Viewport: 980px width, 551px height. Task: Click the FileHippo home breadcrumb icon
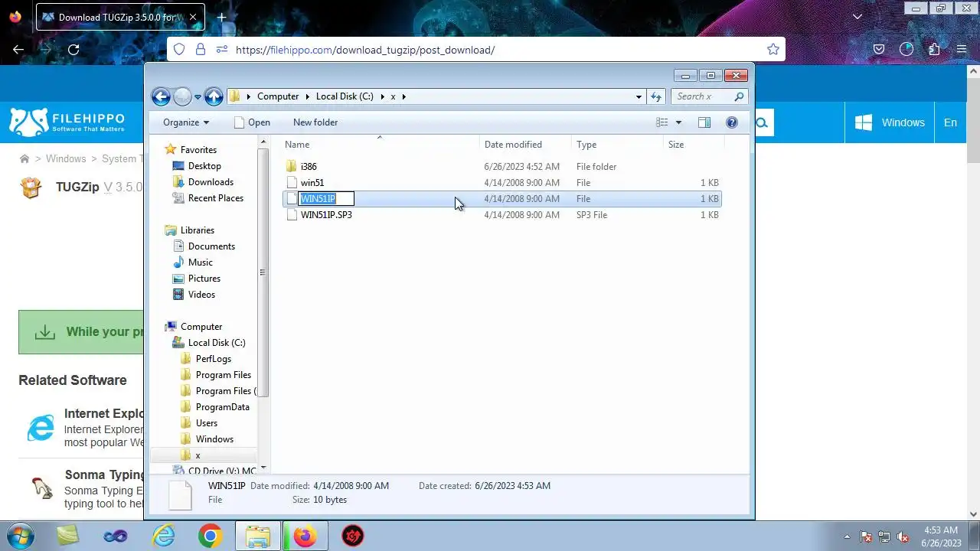pyautogui.click(x=24, y=159)
